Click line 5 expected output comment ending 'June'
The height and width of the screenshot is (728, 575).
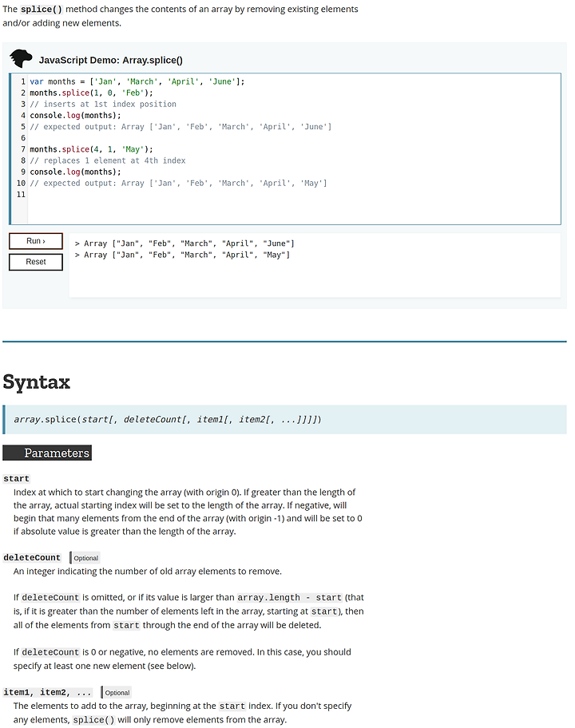point(180,127)
